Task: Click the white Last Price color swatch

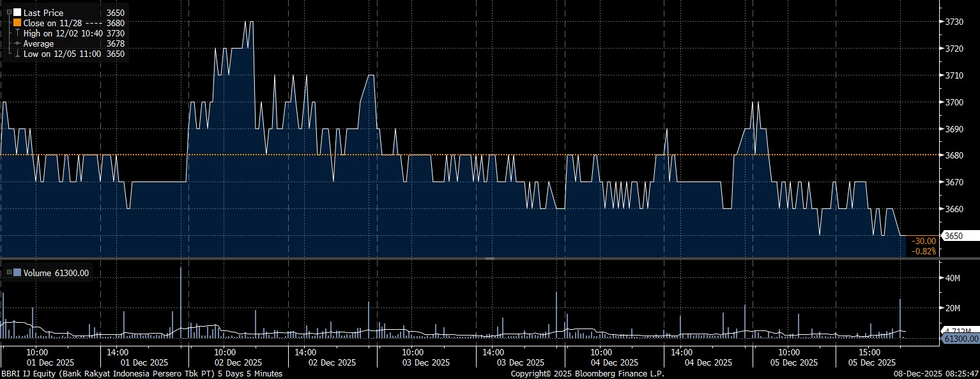Action: point(17,13)
